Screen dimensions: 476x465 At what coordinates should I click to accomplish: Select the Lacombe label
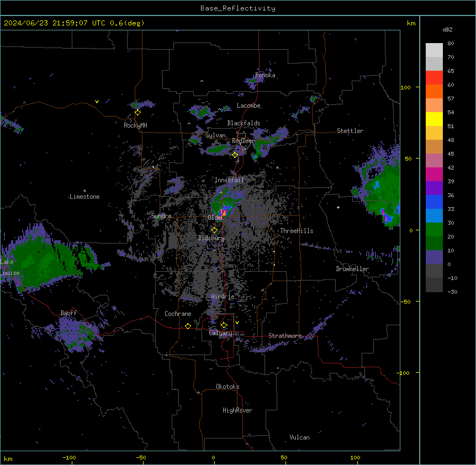click(x=248, y=105)
